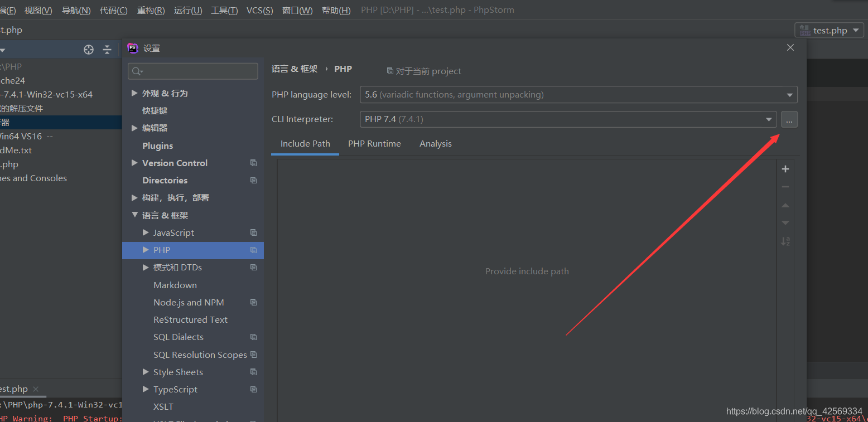Click the project-level icon beside PHP
The width and height of the screenshot is (868, 422).
click(254, 250)
